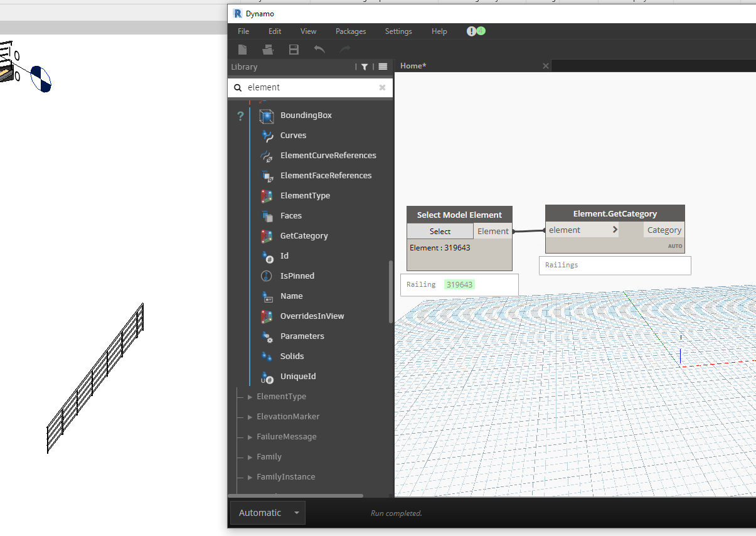
Task: Close the Home* workspace tab
Action: tap(545, 66)
